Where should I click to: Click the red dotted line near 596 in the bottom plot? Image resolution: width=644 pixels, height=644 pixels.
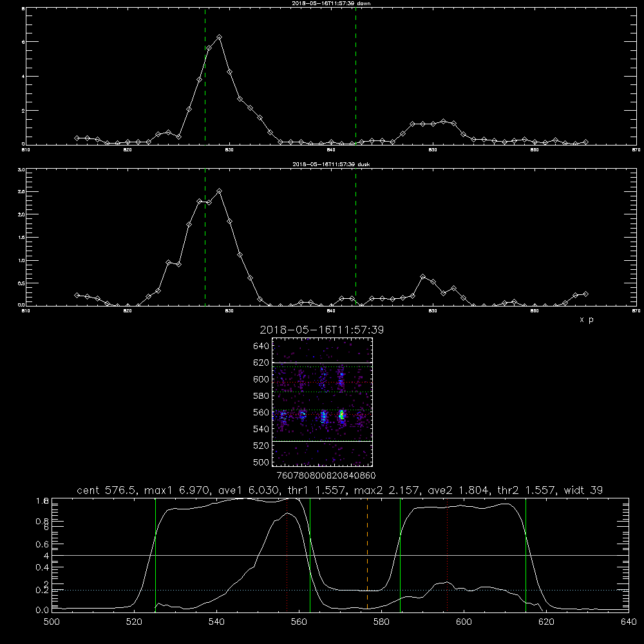pos(447,555)
